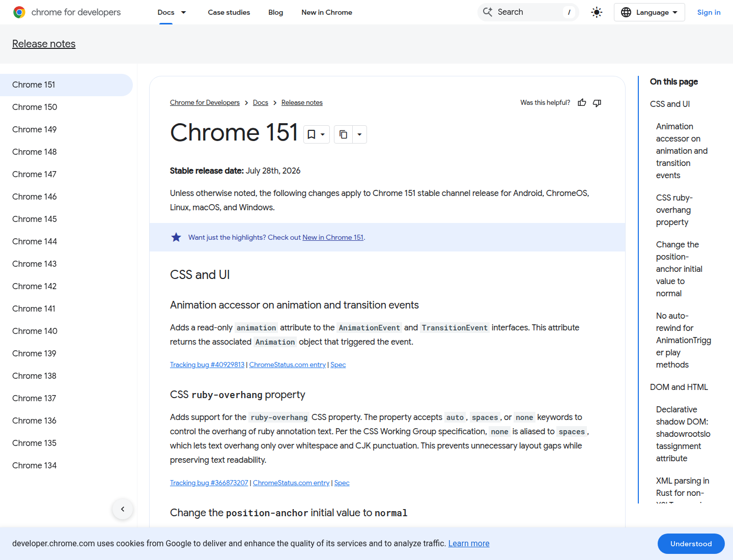Image resolution: width=733 pixels, height=560 pixels.
Task: Jump to CSS ruby-overhang property in outline
Action: click(674, 210)
